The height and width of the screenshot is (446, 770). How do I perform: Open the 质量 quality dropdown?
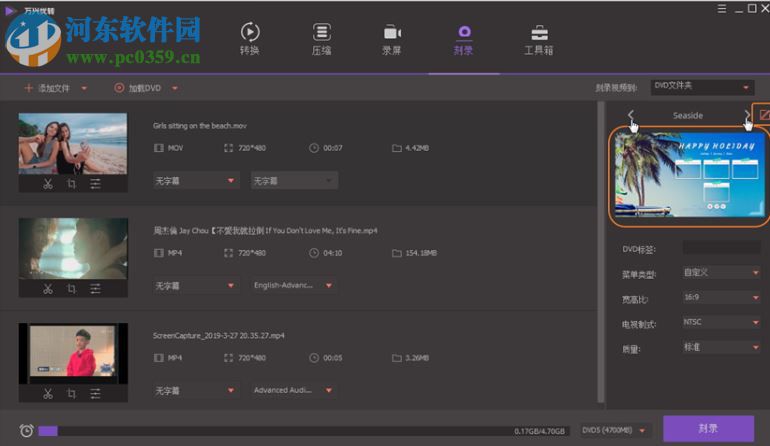click(721, 347)
